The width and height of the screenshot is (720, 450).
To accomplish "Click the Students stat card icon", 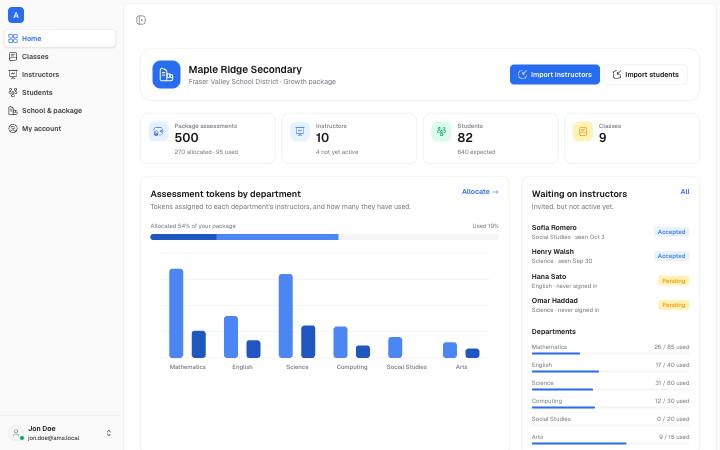I will pos(441,132).
